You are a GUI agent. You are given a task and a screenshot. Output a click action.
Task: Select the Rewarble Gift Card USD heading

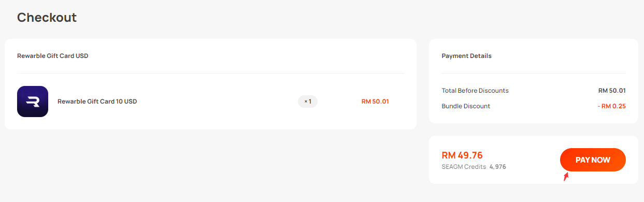53,56
